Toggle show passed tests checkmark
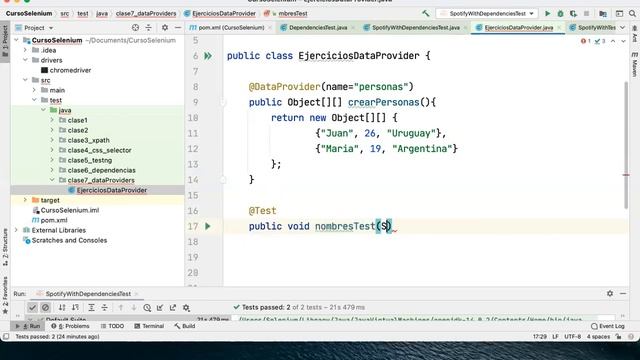The width and height of the screenshot is (640, 360). [32, 307]
